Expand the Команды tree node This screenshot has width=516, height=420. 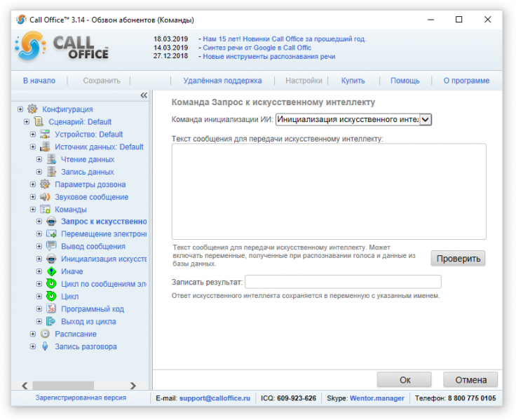click(x=33, y=210)
